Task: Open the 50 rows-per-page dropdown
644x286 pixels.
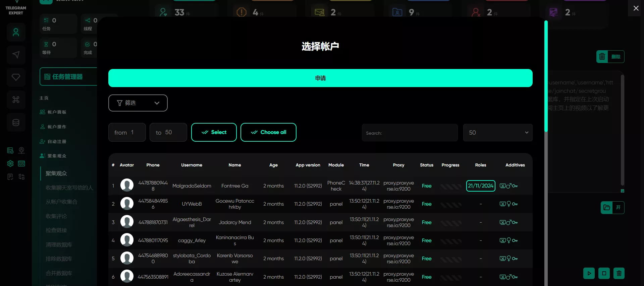Action: (498, 133)
